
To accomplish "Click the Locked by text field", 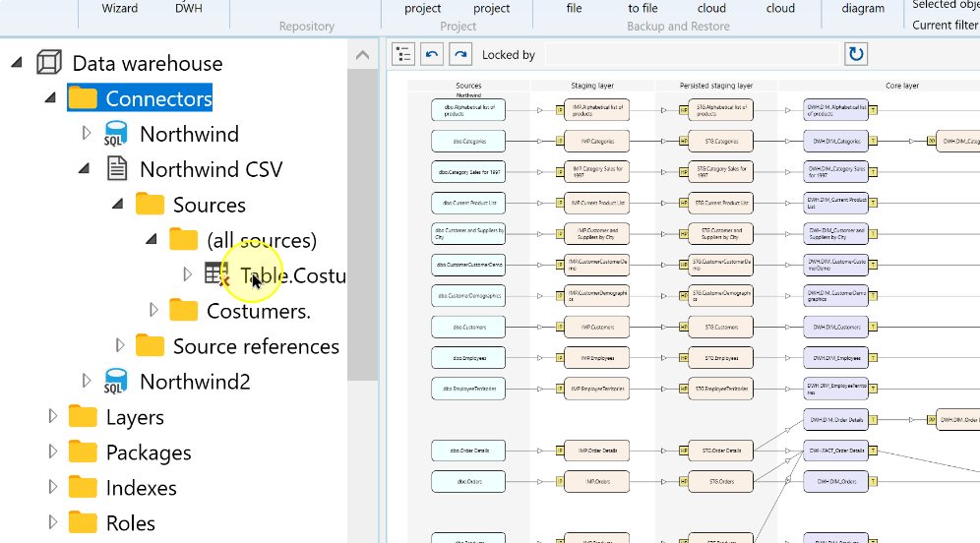I will (x=692, y=54).
